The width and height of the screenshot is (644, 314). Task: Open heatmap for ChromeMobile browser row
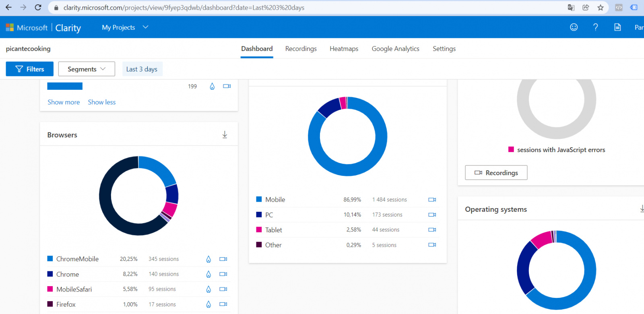click(x=208, y=259)
